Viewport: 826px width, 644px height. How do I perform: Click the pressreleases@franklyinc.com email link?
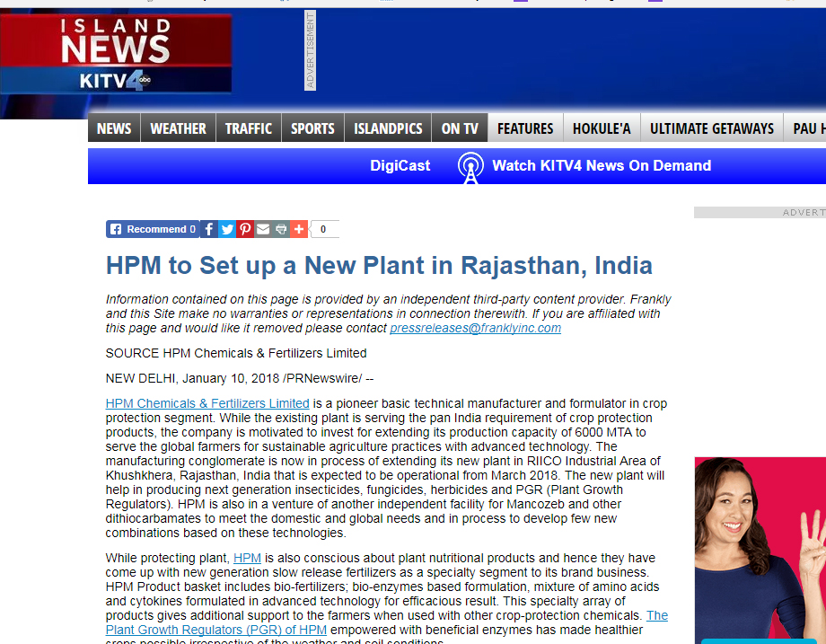click(x=475, y=329)
